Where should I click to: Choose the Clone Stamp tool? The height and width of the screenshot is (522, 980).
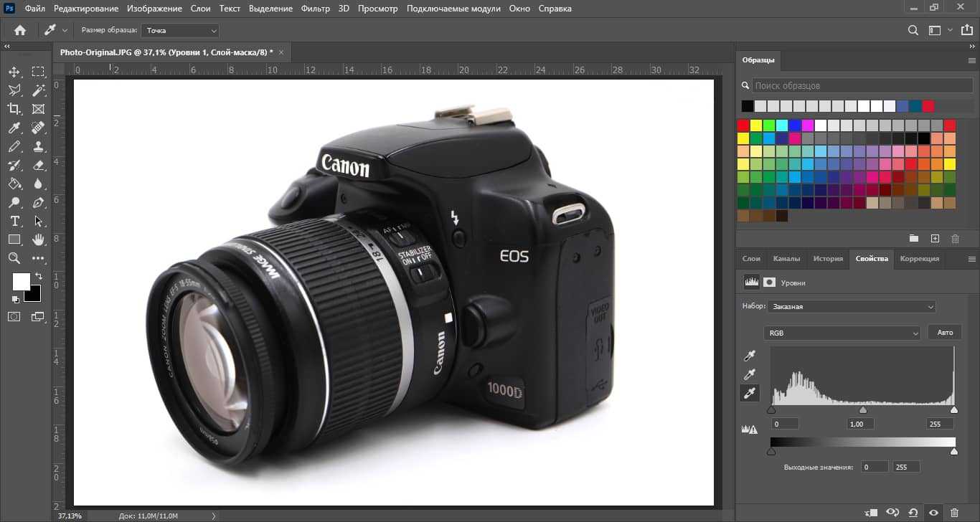(x=38, y=146)
